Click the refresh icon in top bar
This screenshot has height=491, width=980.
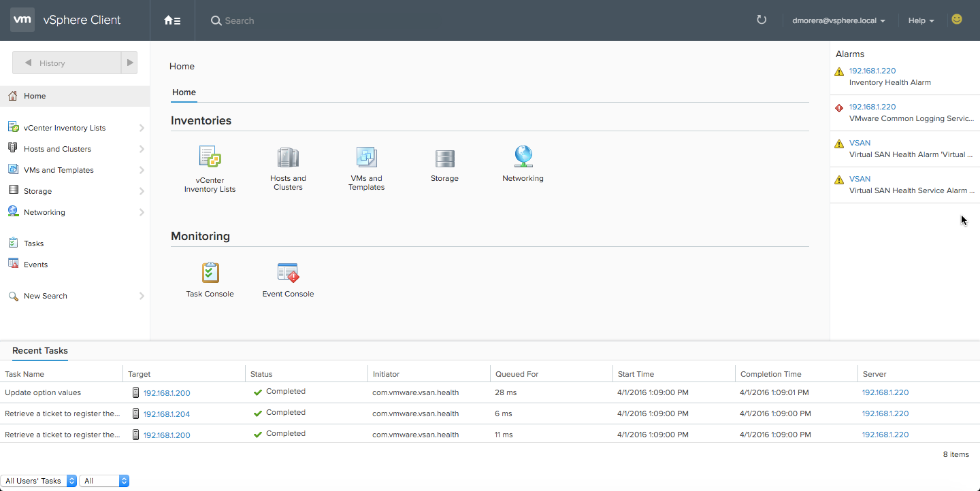[x=762, y=20]
